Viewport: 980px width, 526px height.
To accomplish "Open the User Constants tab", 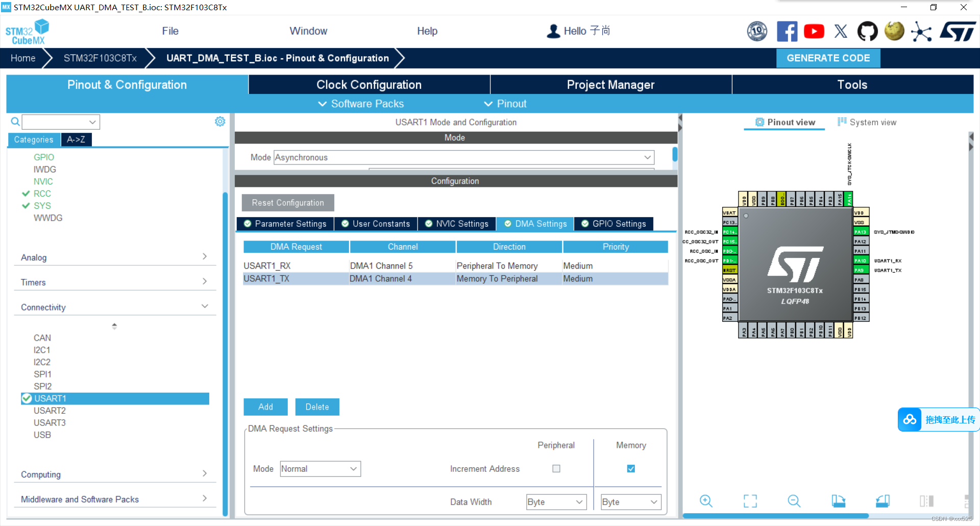I will pyautogui.click(x=376, y=224).
